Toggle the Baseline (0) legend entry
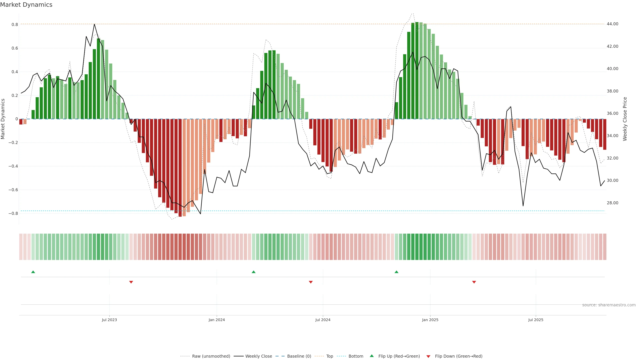Screen dimensions: 644x362 coord(299,356)
